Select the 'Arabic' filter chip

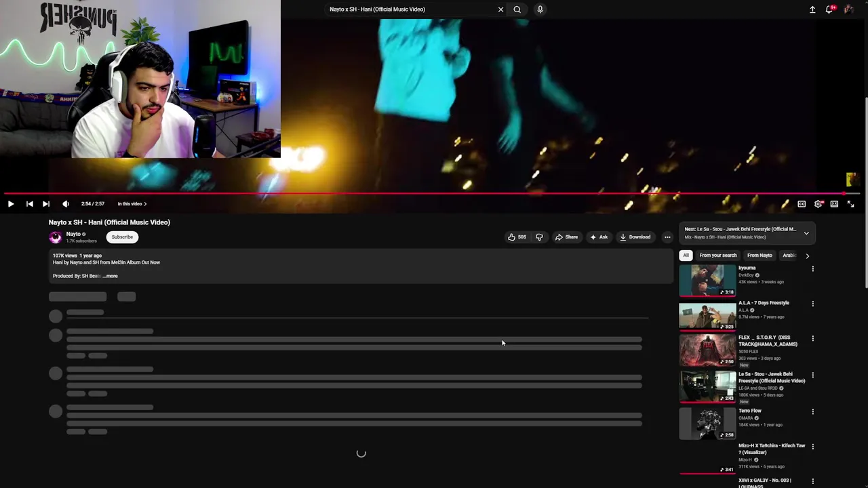pos(789,256)
